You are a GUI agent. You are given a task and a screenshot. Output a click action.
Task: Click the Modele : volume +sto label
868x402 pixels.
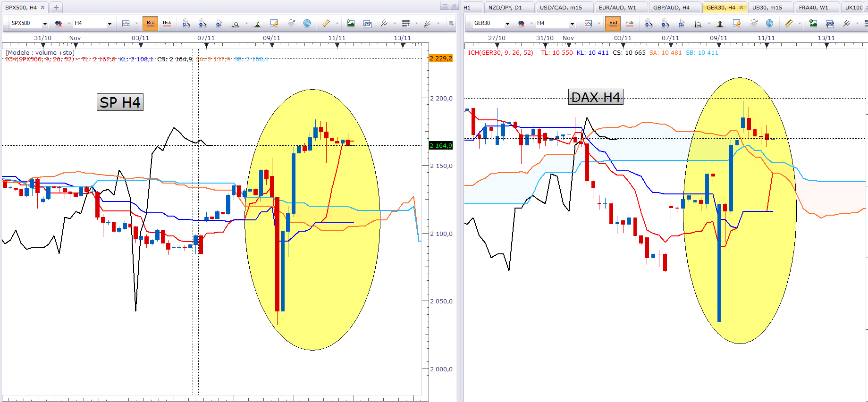coord(40,52)
